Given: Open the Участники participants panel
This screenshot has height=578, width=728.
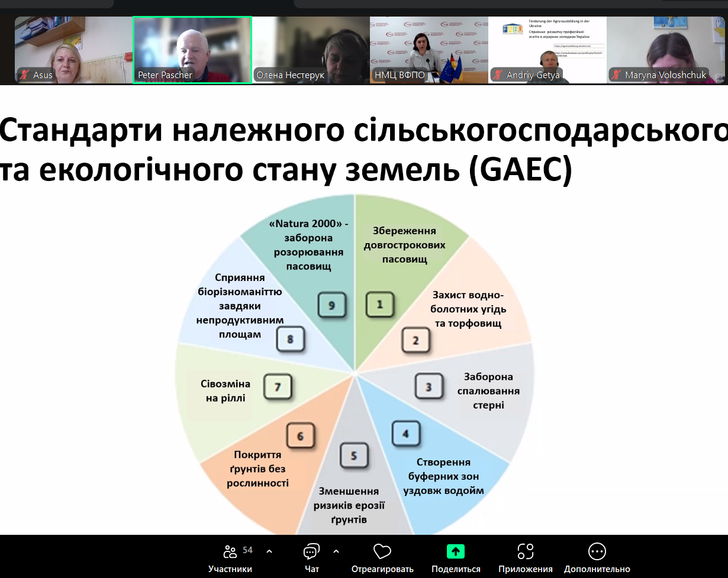Looking at the screenshot, I should [x=230, y=558].
